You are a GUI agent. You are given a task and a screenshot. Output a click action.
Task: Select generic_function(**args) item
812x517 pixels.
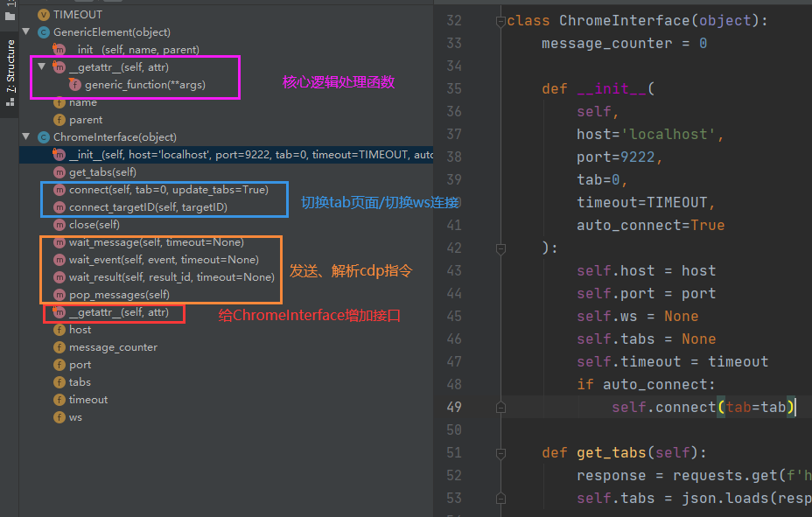[145, 84]
